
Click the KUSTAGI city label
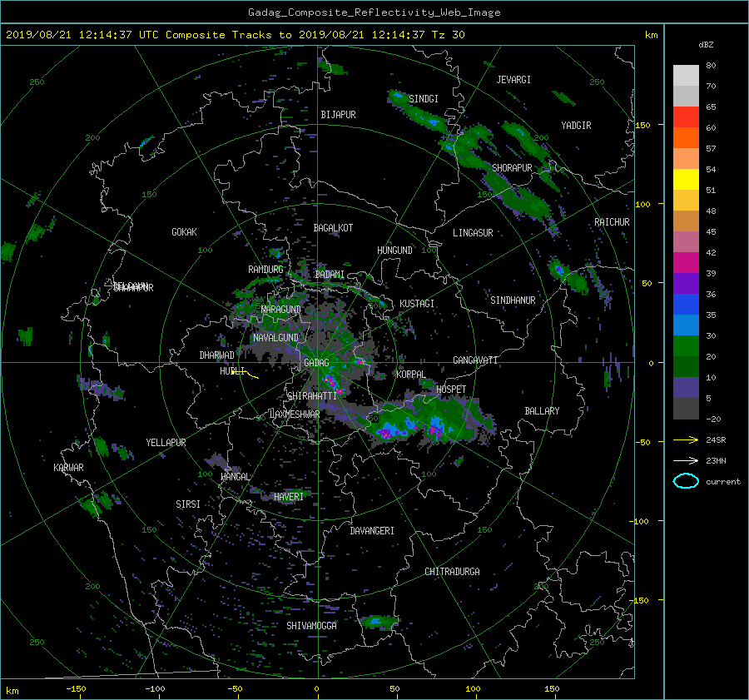[x=417, y=304]
